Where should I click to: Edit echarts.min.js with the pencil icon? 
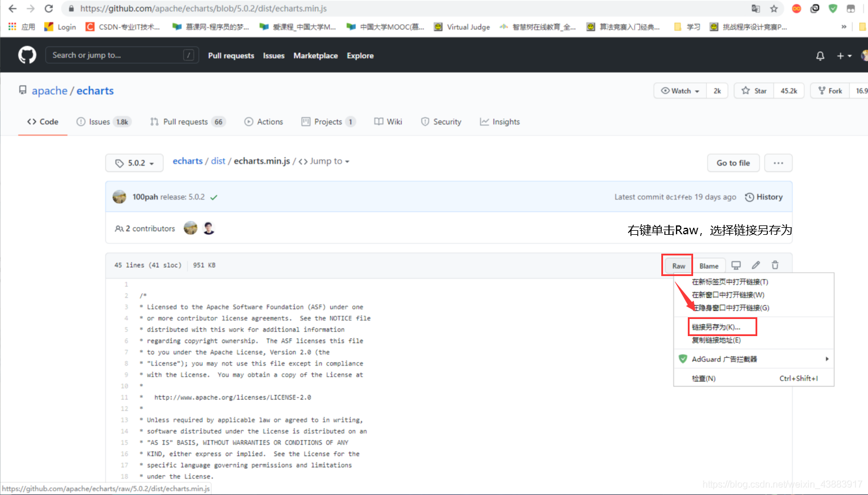click(x=756, y=265)
